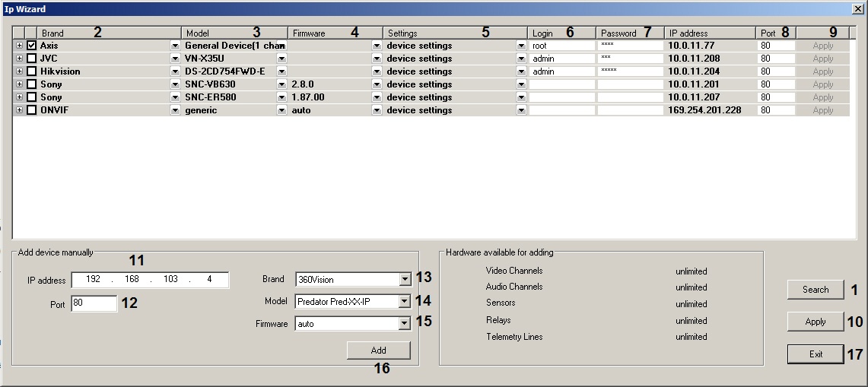
Task: Click the Exit button
Action: click(815, 354)
